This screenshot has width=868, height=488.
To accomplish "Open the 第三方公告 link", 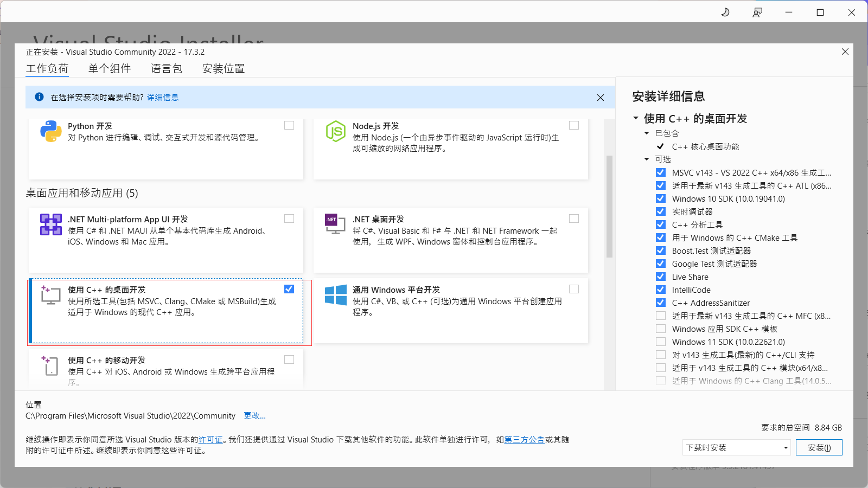I will tap(525, 440).
